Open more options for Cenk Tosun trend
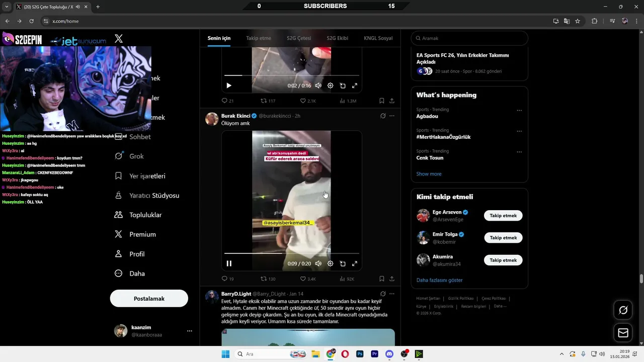644x362 pixels. tap(519, 152)
